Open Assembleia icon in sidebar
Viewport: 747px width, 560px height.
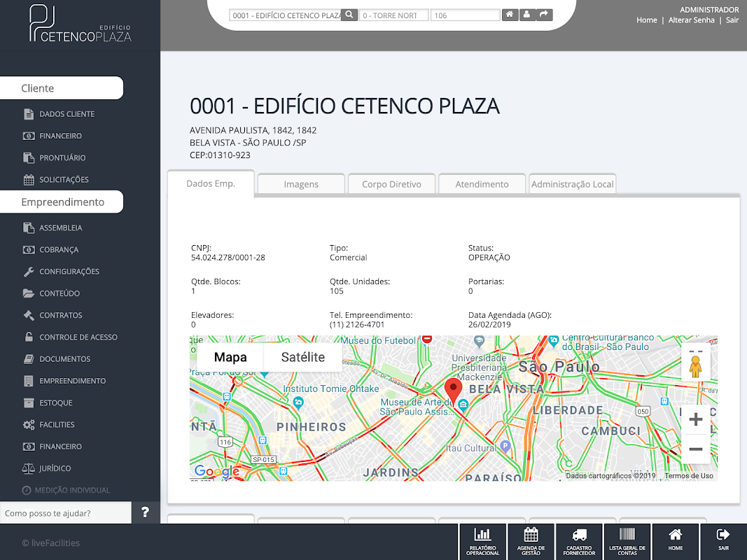tap(29, 227)
